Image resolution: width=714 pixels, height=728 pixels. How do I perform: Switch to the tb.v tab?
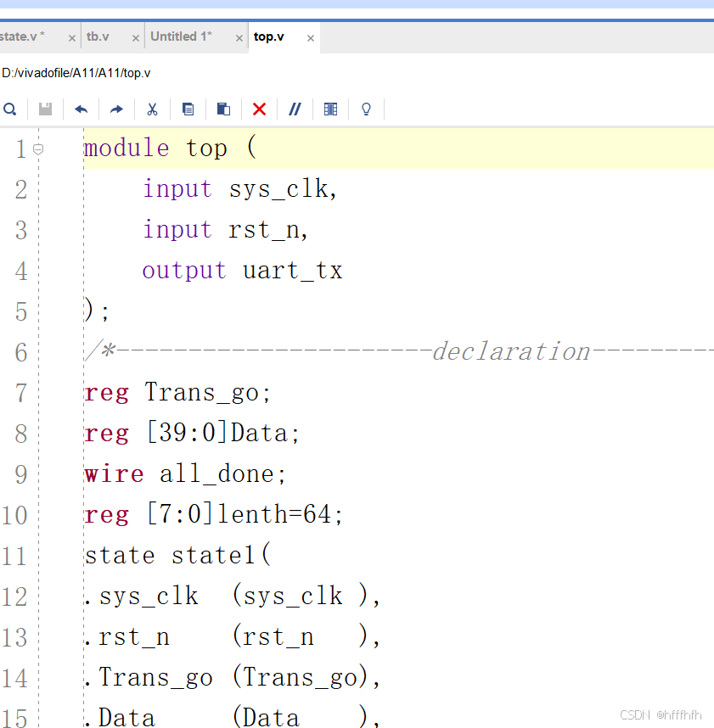coord(98,36)
